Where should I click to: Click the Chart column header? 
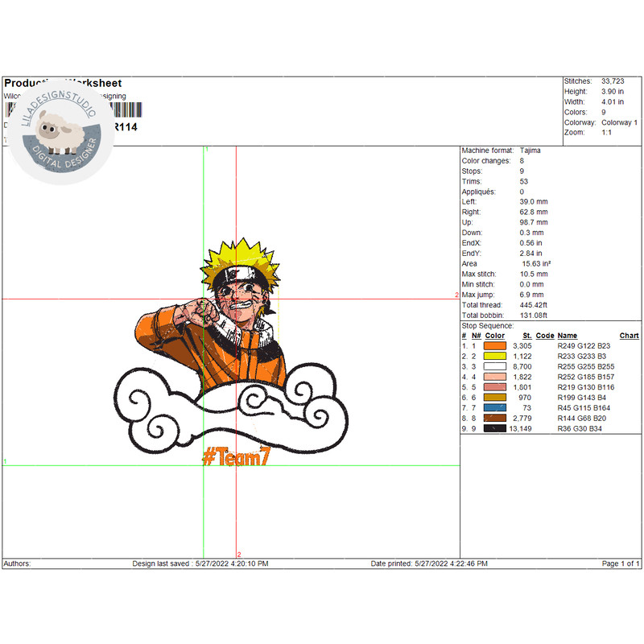click(629, 336)
